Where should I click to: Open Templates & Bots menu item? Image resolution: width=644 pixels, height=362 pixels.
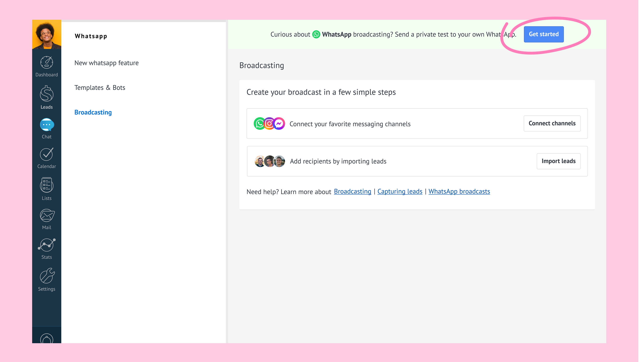point(100,88)
